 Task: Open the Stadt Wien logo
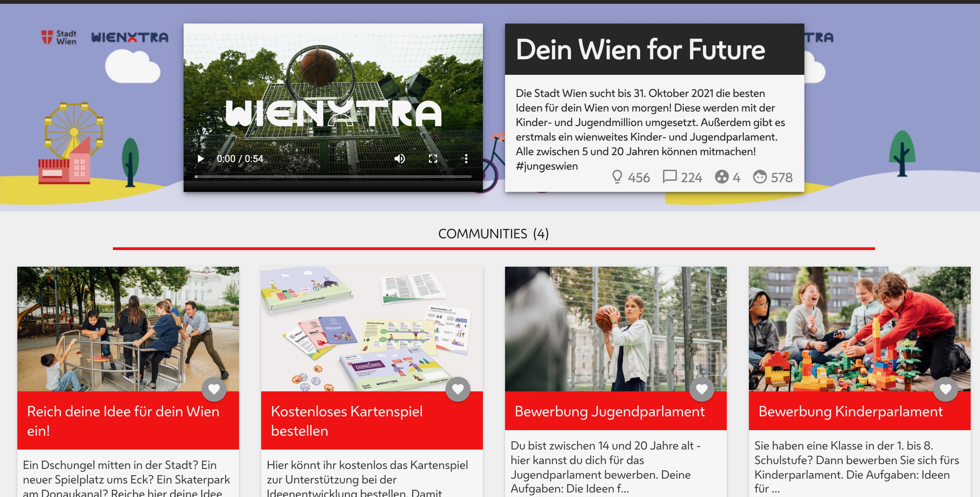(x=59, y=37)
